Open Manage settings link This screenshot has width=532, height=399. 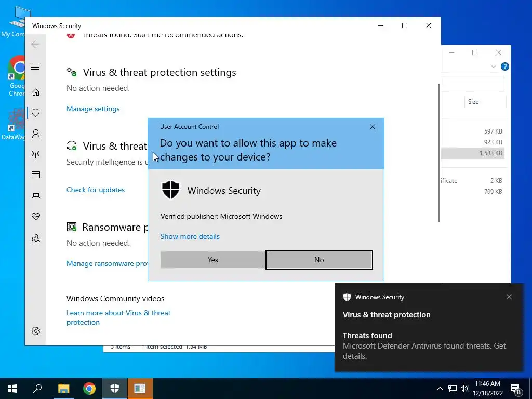93,109
